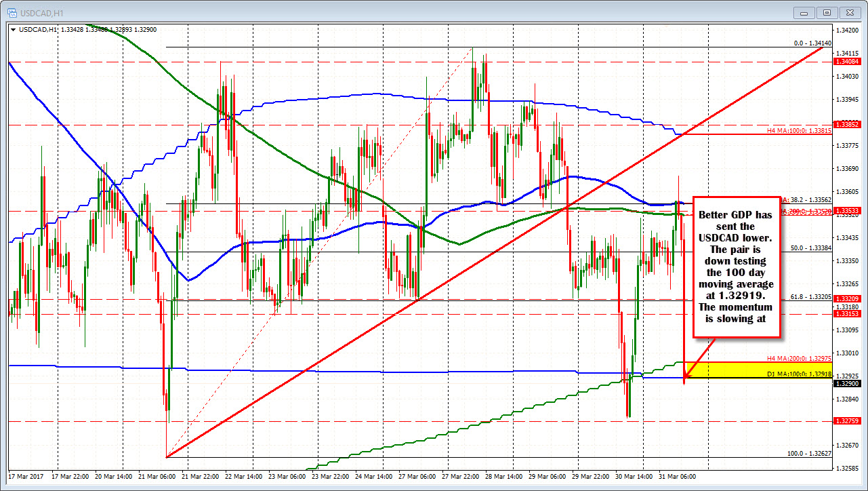This screenshot has width=868, height=491.
Task: Click the 1.33945 price axis value
Action: (848, 100)
